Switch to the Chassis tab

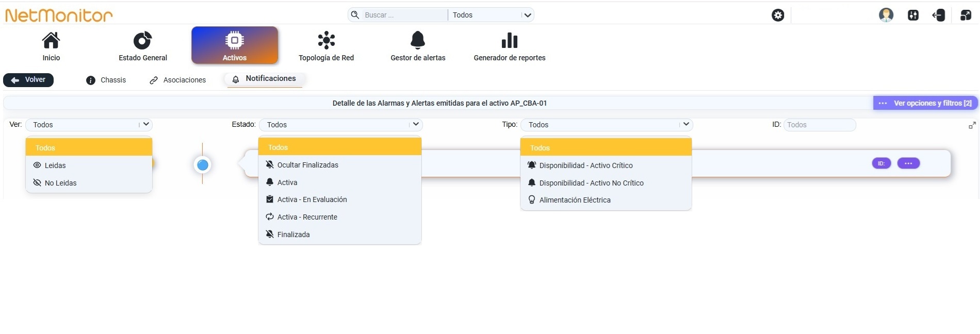tap(106, 80)
